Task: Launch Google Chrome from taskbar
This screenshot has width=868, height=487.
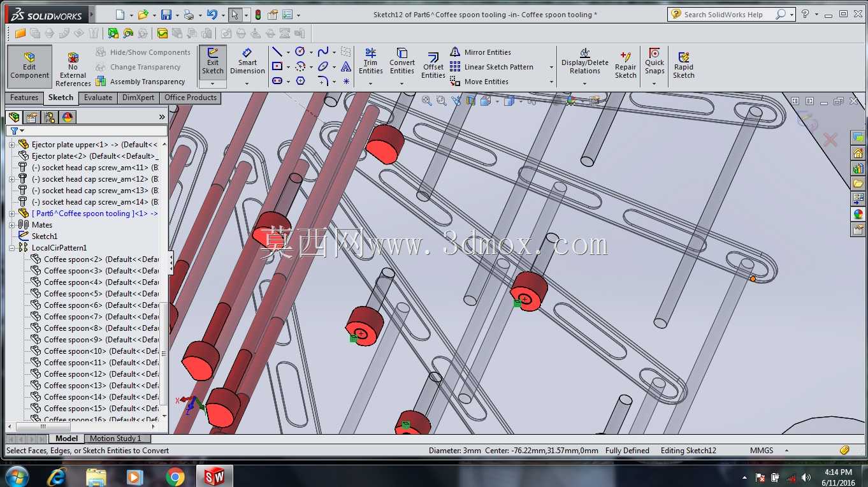Action: coord(175,476)
